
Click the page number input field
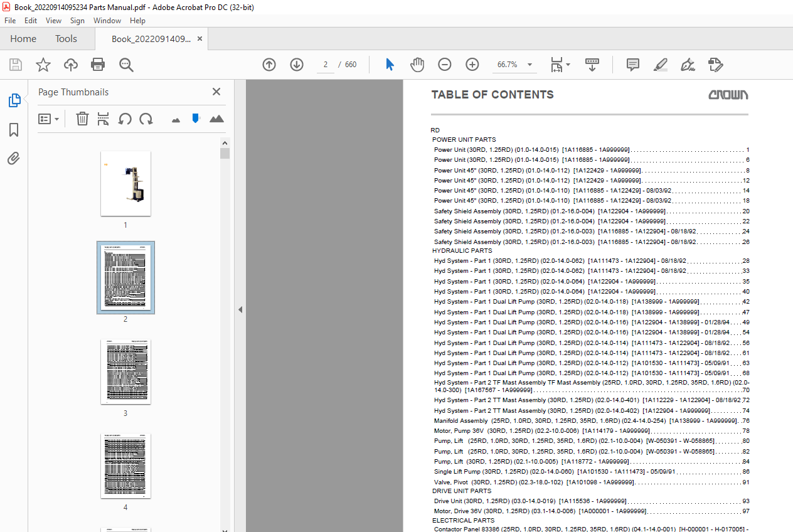(x=326, y=65)
